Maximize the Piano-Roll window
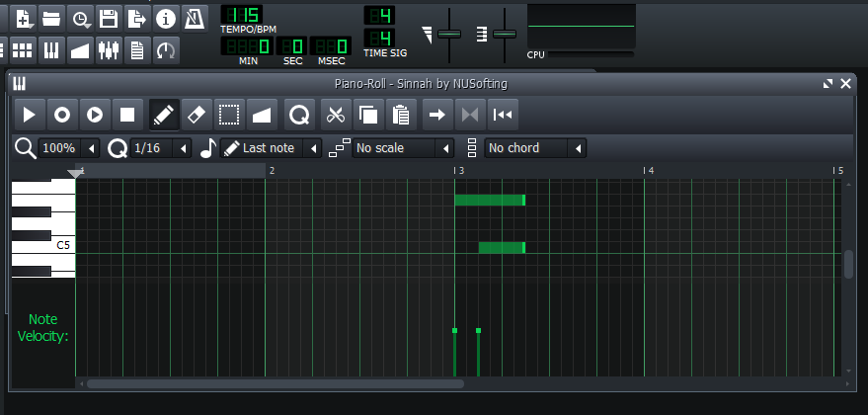Screen dimensions: 868x415 (x=828, y=84)
